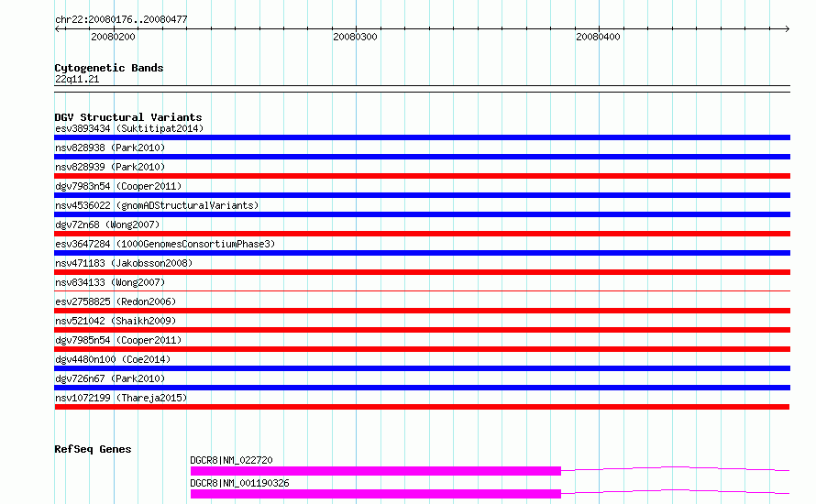816x504 pixels.
Task: Click the DGCR8|NM_001190326 gene label
Action: (x=239, y=483)
